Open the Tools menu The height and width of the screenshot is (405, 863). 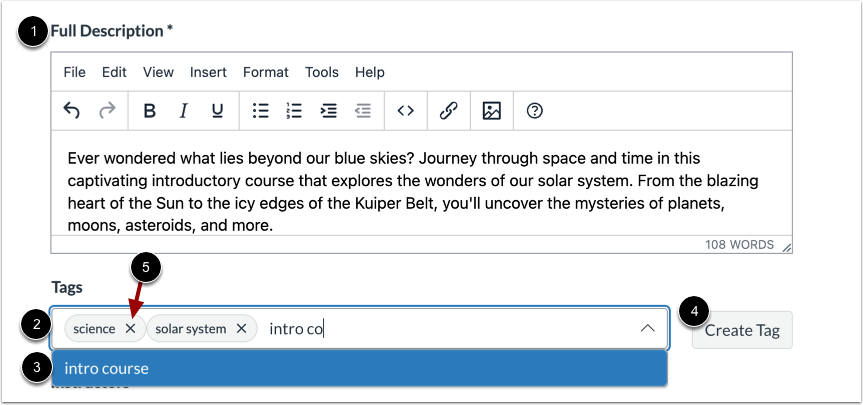322,72
